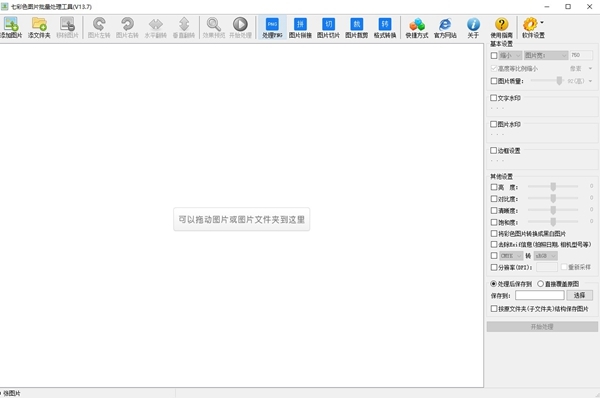Toggle the 高度等比例缩小 checkbox
The height and width of the screenshot is (398, 600).
pos(494,69)
